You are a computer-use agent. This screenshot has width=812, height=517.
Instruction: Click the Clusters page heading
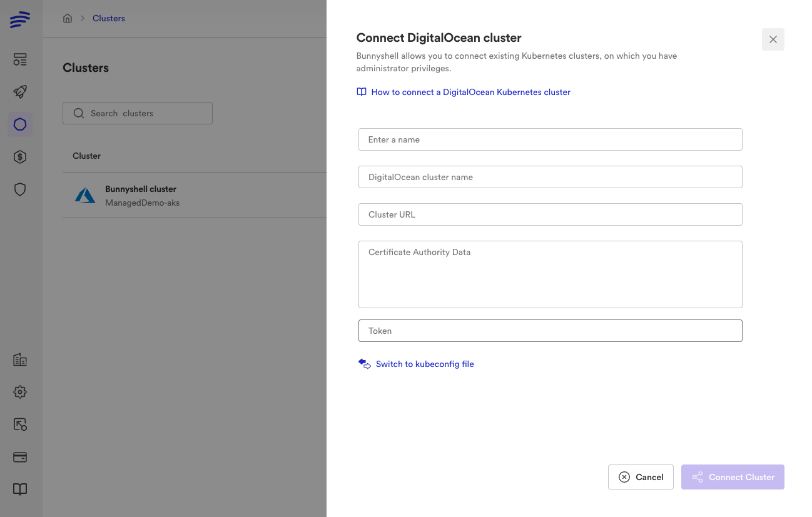(86, 68)
